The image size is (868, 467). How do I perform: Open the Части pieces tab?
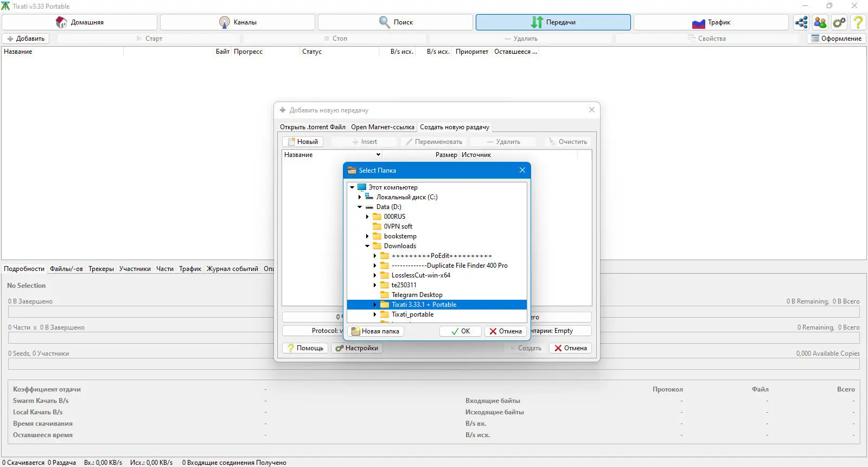165,269
